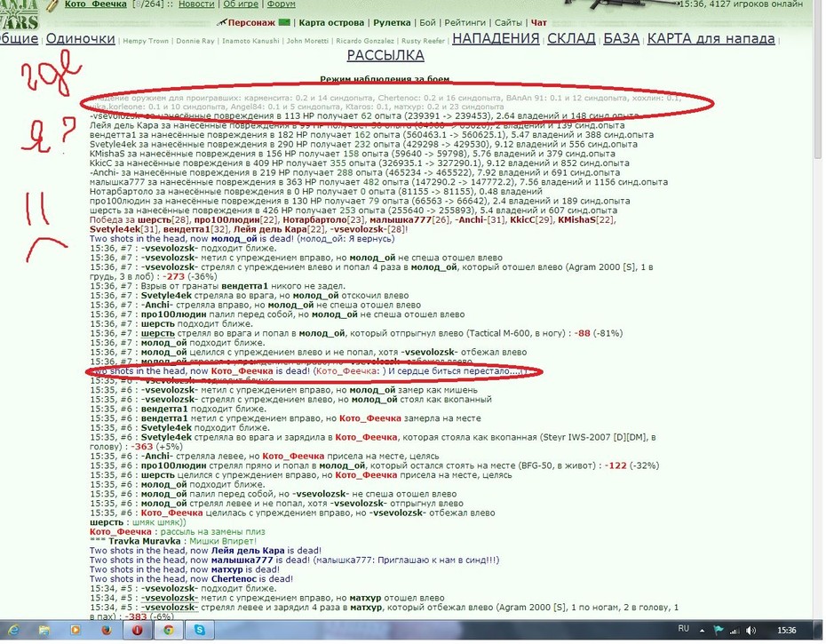Open Windows Explorer folder on taskbar
The image size is (826, 644).
click(x=44, y=630)
